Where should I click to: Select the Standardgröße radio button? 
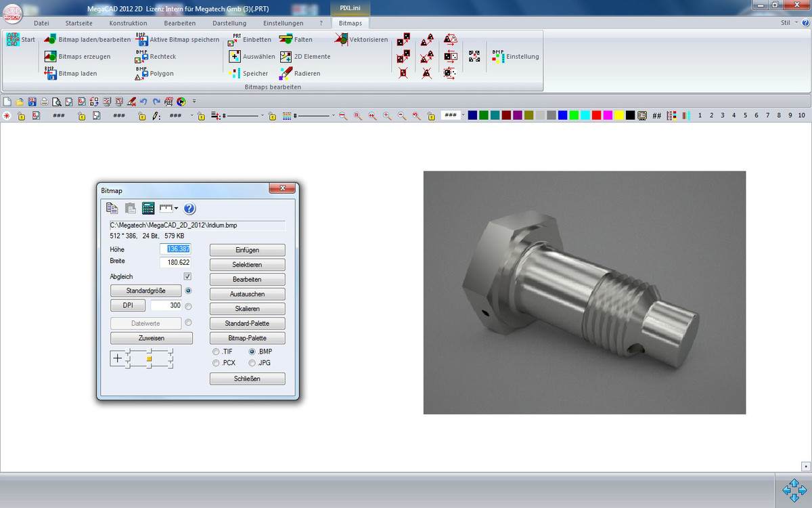(188, 291)
